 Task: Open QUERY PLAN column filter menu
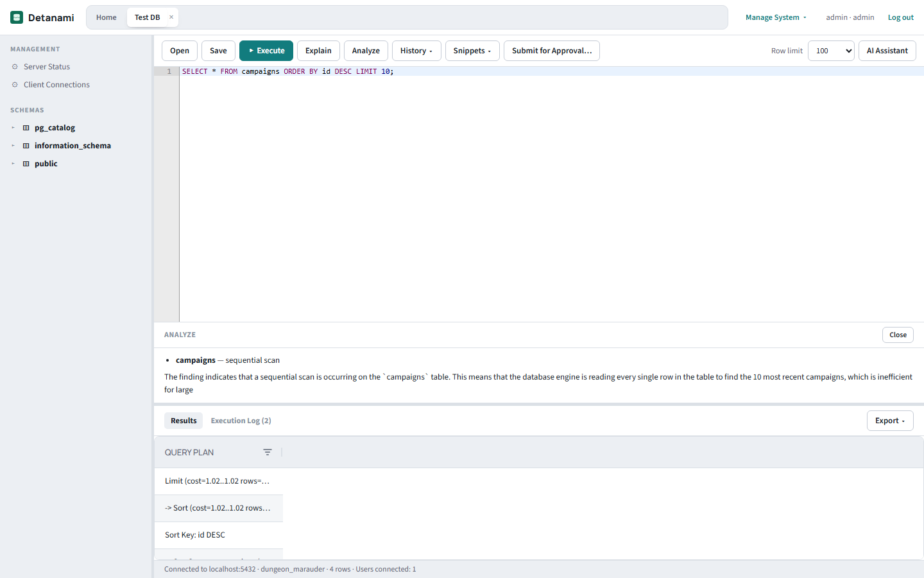pos(268,452)
